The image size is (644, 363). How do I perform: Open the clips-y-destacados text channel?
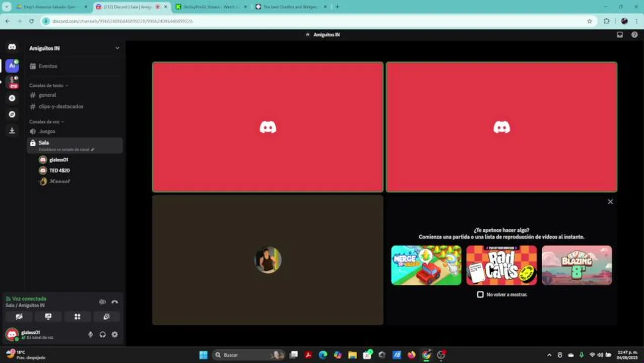75,106
